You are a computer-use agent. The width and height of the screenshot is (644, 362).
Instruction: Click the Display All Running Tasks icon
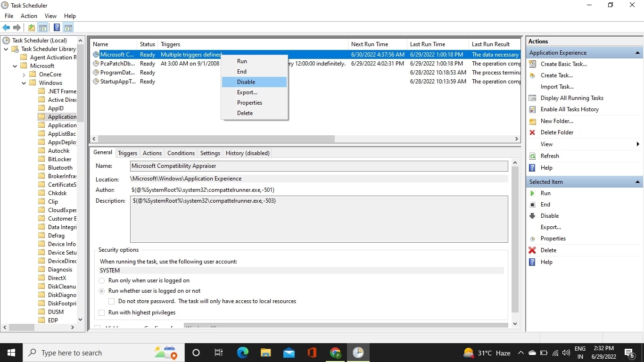click(533, 98)
